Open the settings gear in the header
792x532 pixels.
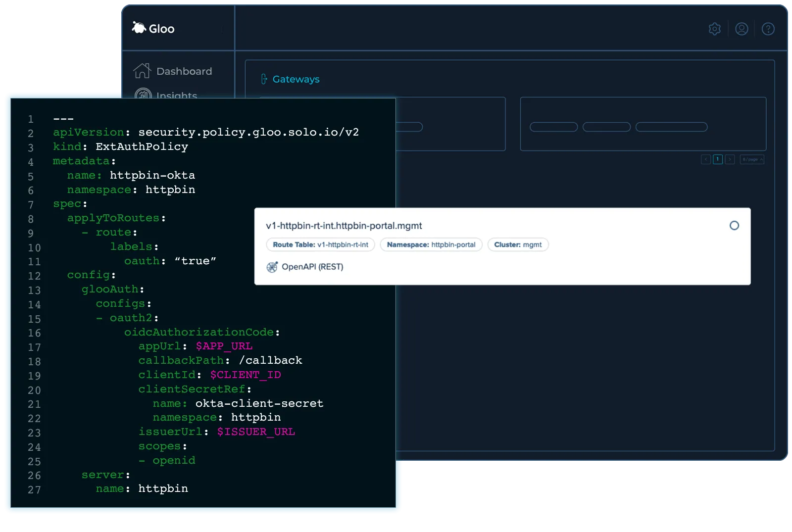pyautogui.click(x=714, y=29)
